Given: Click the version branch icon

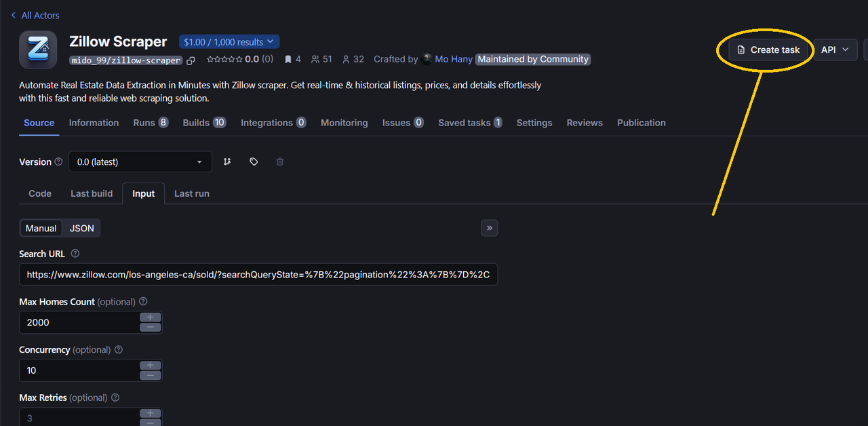Looking at the screenshot, I should tap(227, 161).
